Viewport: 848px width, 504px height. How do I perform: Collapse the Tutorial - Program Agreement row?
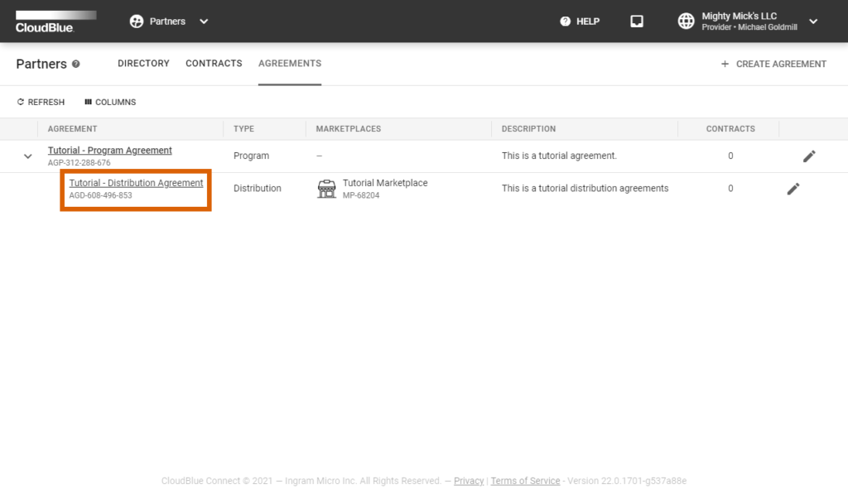pyautogui.click(x=27, y=156)
